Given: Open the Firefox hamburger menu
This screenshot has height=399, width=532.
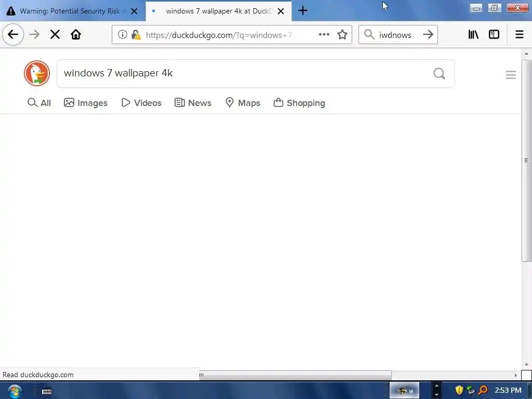Looking at the screenshot, I should coord(520,34).
